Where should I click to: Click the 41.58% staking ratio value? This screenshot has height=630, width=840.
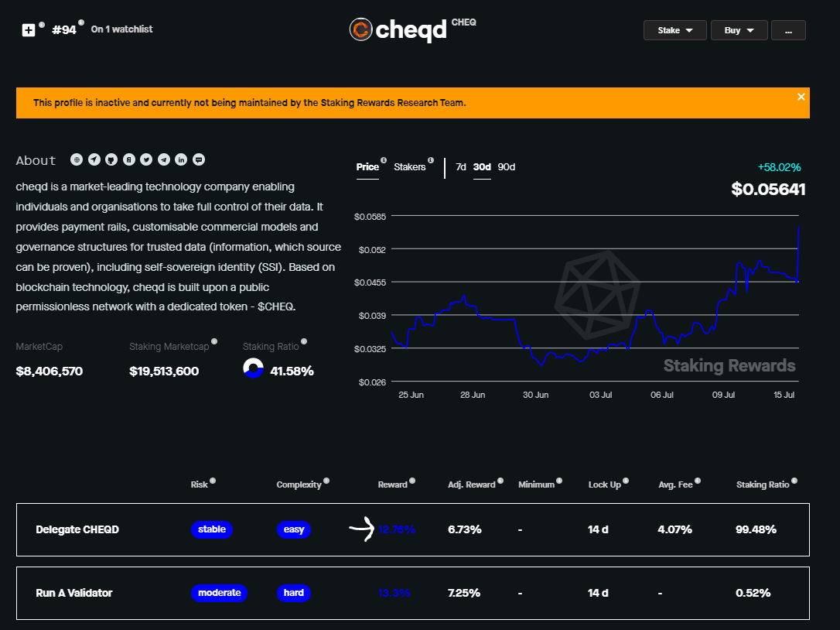coord(292,371)
